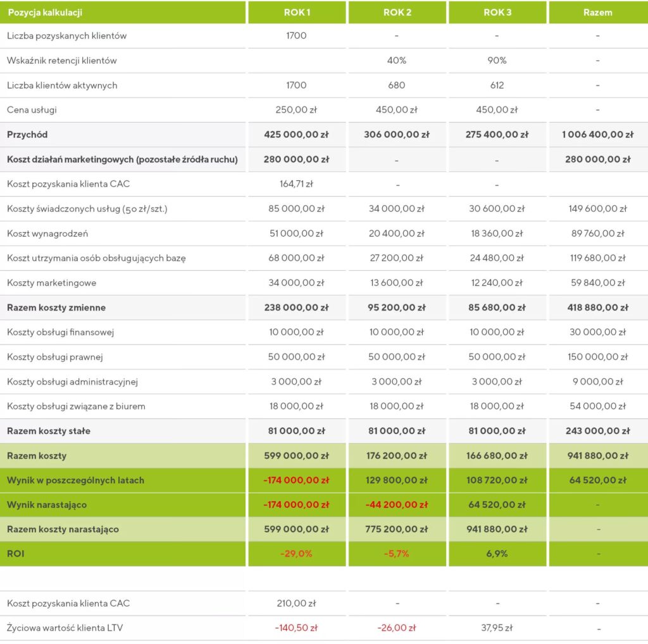Click the 90% retention value for ROK 3
This screenshot has height=644, width=648.
[497, 61]
